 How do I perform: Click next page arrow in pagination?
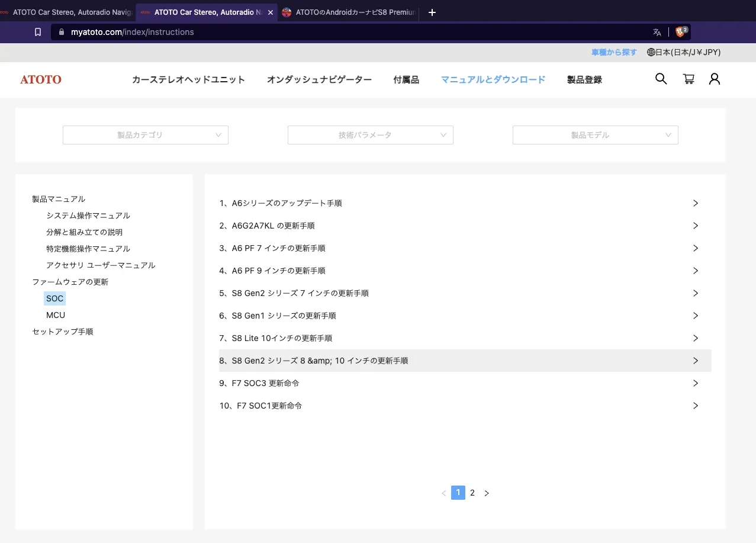487,493
